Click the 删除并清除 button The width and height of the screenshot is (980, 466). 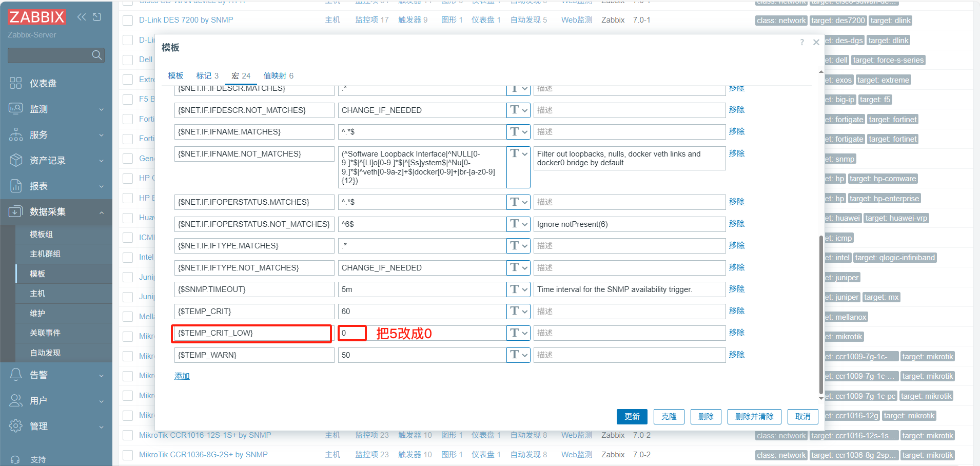(x=754, y=417)
